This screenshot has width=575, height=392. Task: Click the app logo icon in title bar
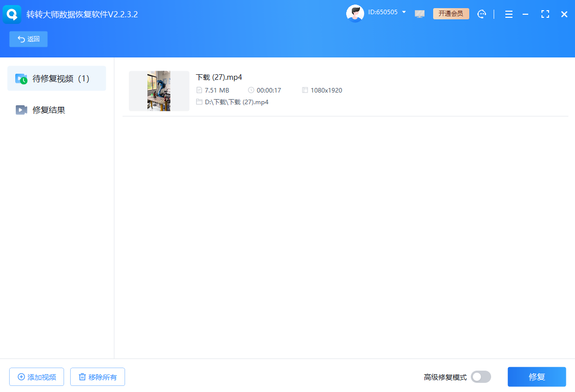(x=12, y=14)
